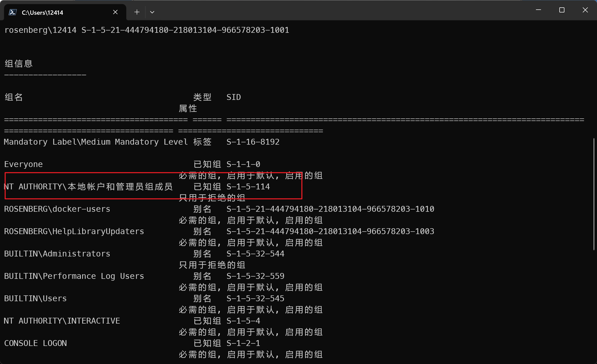
Task: Expand the new-tab profile dropdown
Action: [152, 12]
